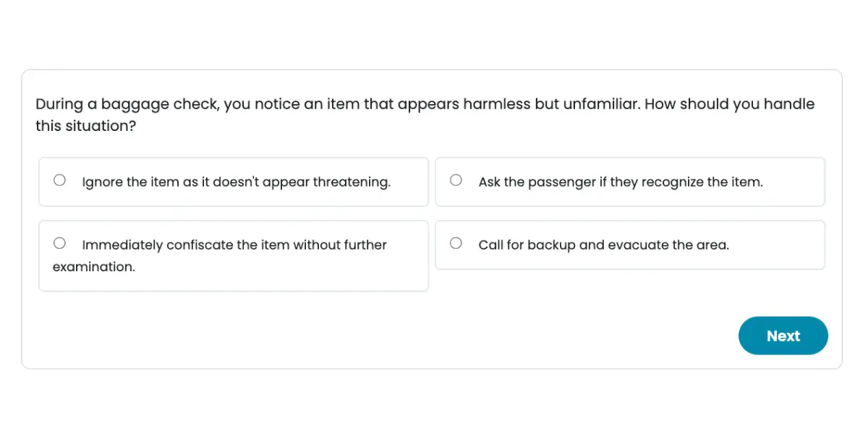
Task: Click the "Call for backup and evacuate" label
Action: pyautogui.click(x=603, y=245)
